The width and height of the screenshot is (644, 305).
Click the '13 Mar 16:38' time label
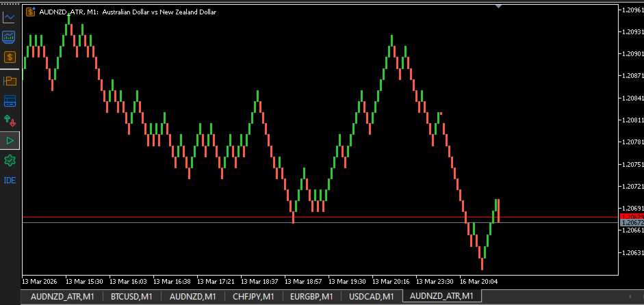tap(172, 282)
